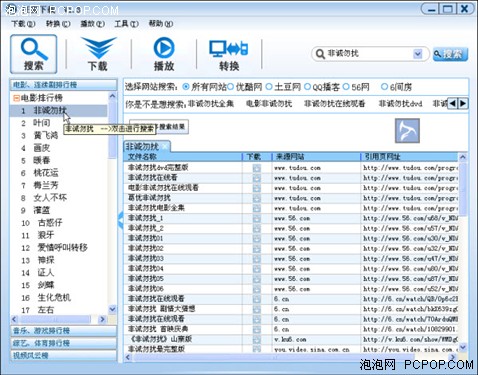This screenshot has height=375, width=478.
Task: Click the sidebar vertical scrollbar down arrow
Action: [x=113, y=309]
